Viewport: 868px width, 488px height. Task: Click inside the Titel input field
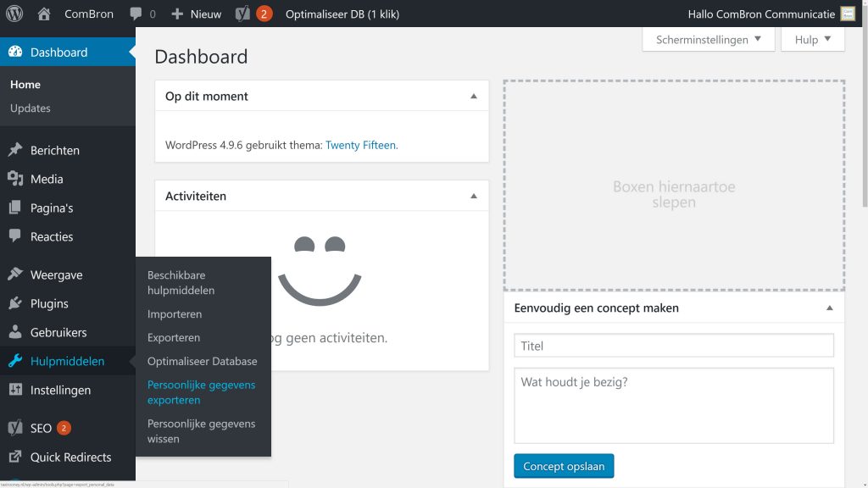674,345
